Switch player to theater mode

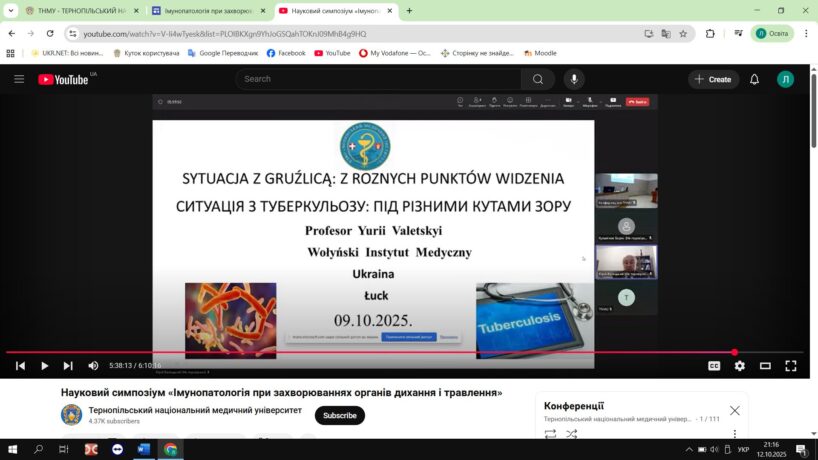(765, 366)
